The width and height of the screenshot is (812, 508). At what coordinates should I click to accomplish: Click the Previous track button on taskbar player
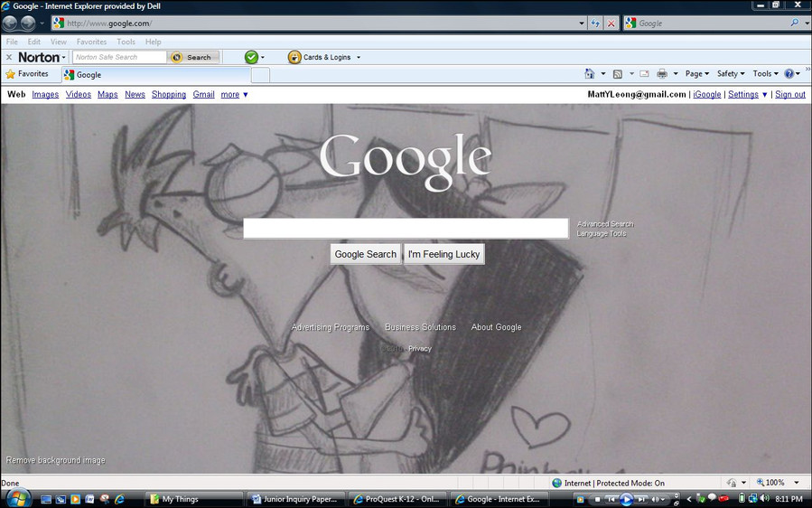pyautogui.click(x=611, y=500)
